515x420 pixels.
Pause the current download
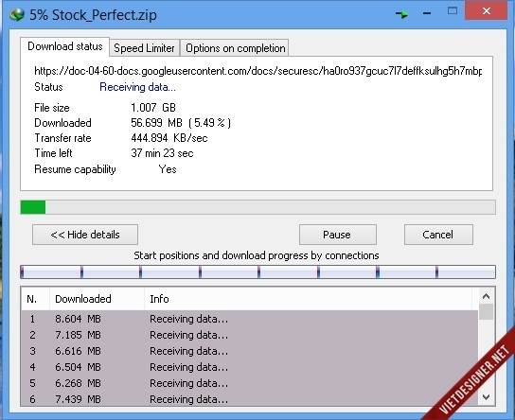point(338,235)
